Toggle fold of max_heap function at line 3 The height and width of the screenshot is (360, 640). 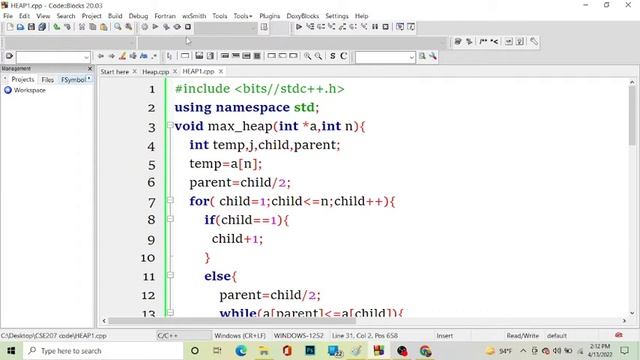[170, 125]
